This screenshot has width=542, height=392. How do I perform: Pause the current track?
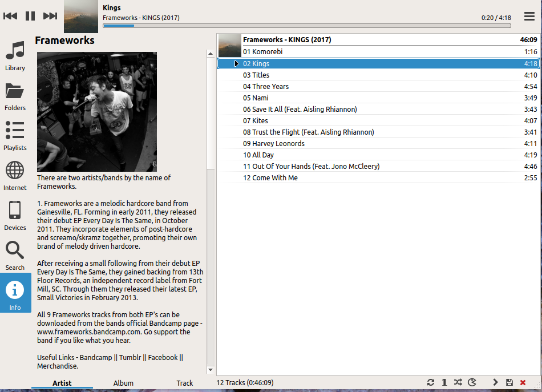pyautogui.click(x=30, y=16)
